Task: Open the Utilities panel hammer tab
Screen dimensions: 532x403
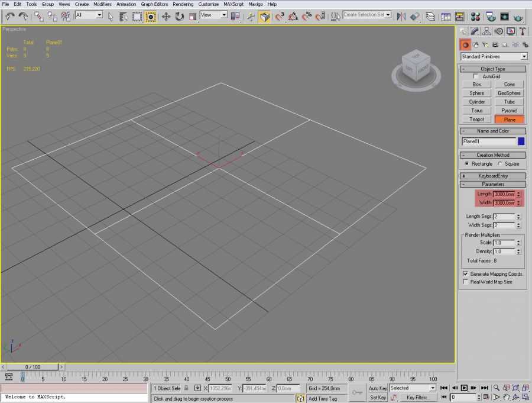Action: (x=523, y=31)
